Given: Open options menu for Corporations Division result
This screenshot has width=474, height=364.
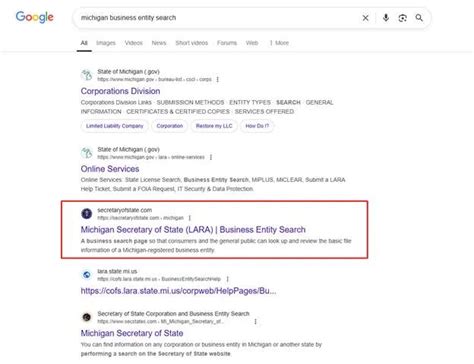Looking at the screenshot, I should [x=218, y=79].
